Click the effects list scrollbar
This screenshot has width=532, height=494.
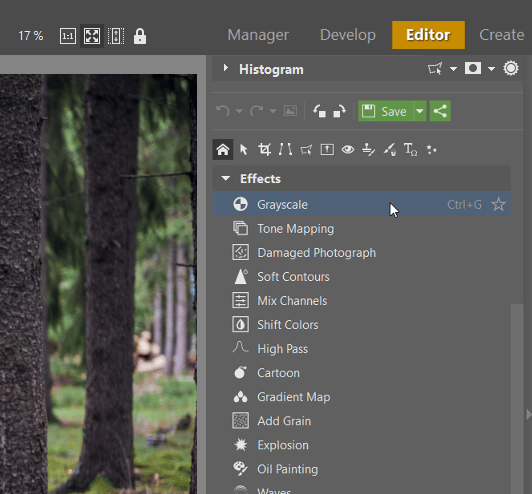coord(517,399)
